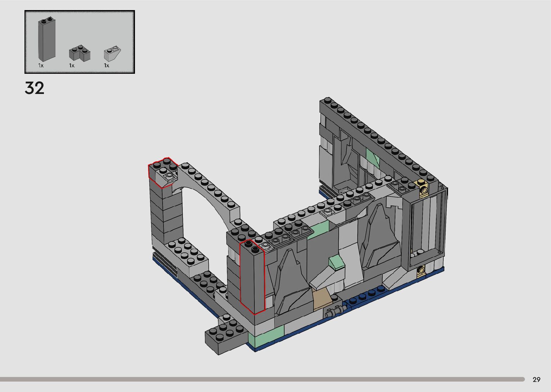Click the tall gray brick in parts list

(47, 40)
